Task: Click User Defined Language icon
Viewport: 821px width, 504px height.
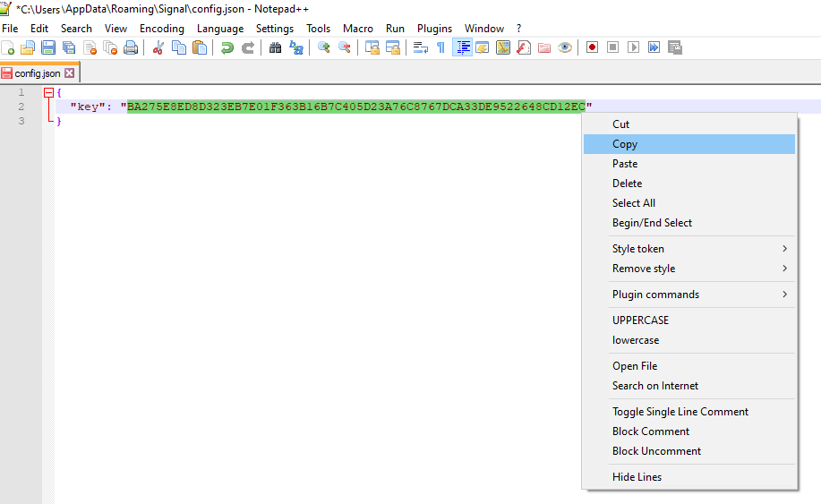Action: pos(483,47)
